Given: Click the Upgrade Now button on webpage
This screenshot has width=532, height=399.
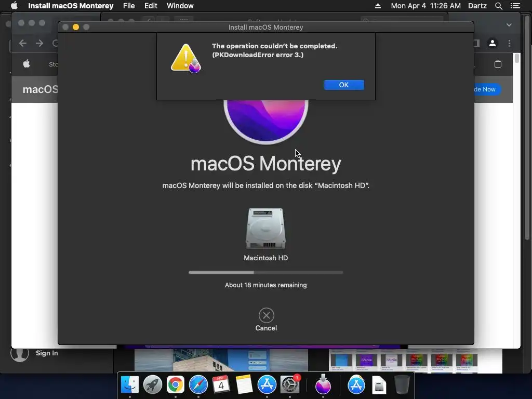Looking at the screenshot, I should coord(487,89).
